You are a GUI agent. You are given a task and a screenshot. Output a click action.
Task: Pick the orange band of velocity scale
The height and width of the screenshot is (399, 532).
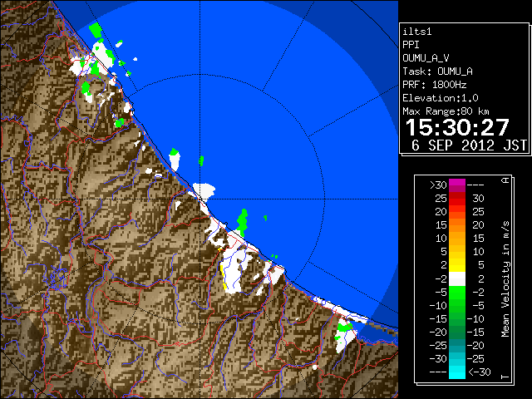tap(457, 225)
